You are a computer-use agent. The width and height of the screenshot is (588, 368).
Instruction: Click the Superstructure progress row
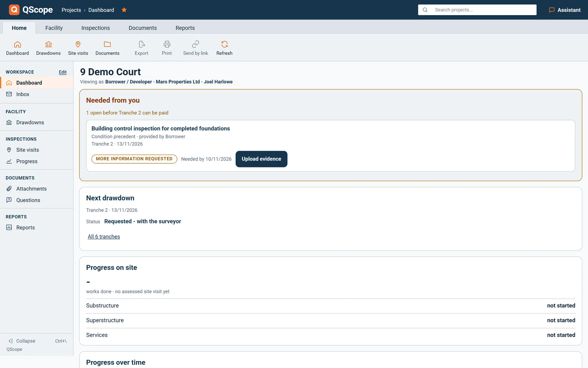331,321
